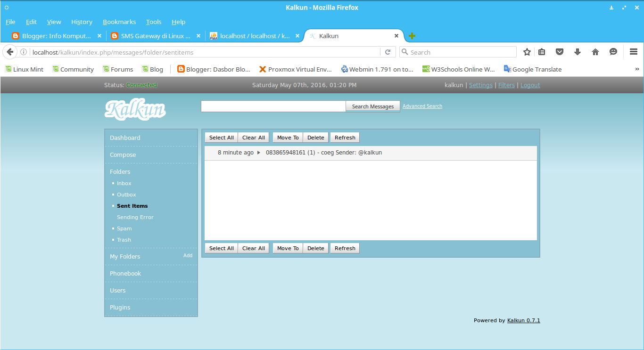The width and height of the screenshot is (644, 350).
Task: Click Move To above the message list
Action: [x=288, y=138]
